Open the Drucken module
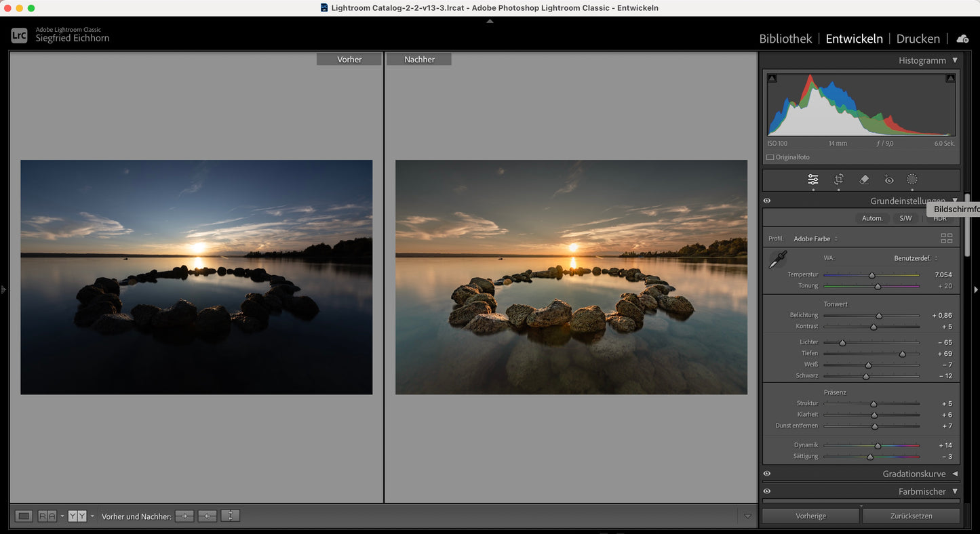 pos(918,39)
